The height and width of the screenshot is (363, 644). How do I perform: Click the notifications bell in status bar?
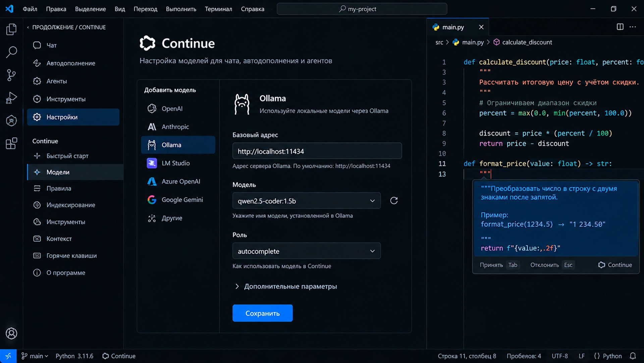633,356
